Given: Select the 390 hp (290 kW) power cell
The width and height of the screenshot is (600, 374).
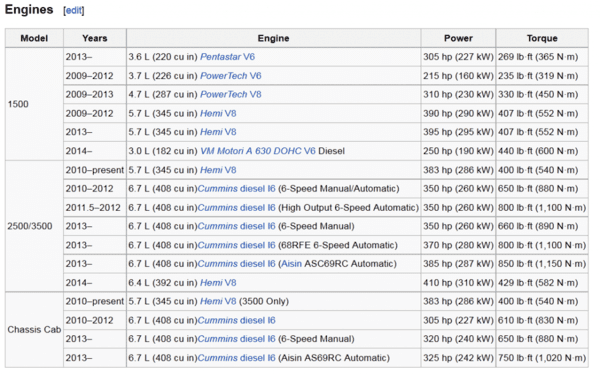Looking at the screenshot, I should click(458, 114).
